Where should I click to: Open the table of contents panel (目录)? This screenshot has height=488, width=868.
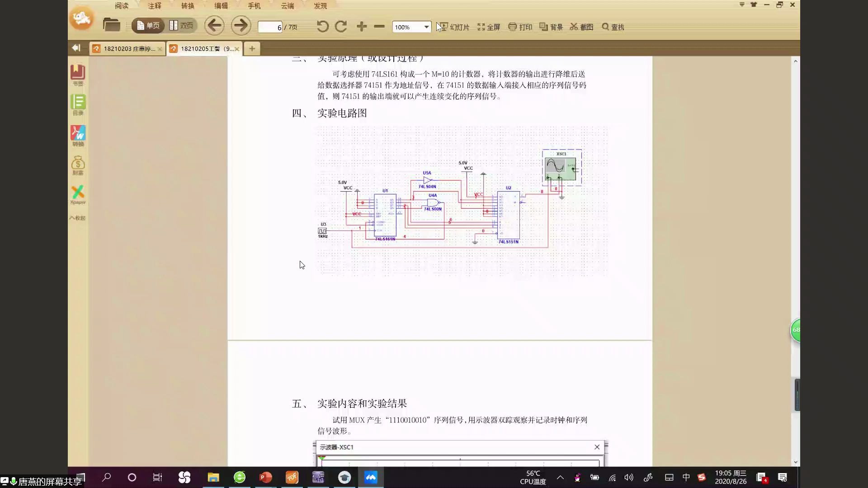[78, 105]
